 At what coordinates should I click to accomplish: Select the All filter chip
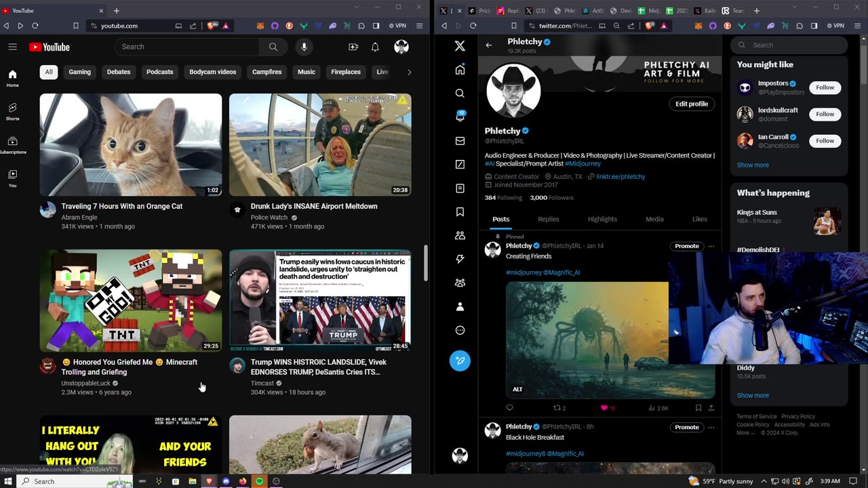49,72
